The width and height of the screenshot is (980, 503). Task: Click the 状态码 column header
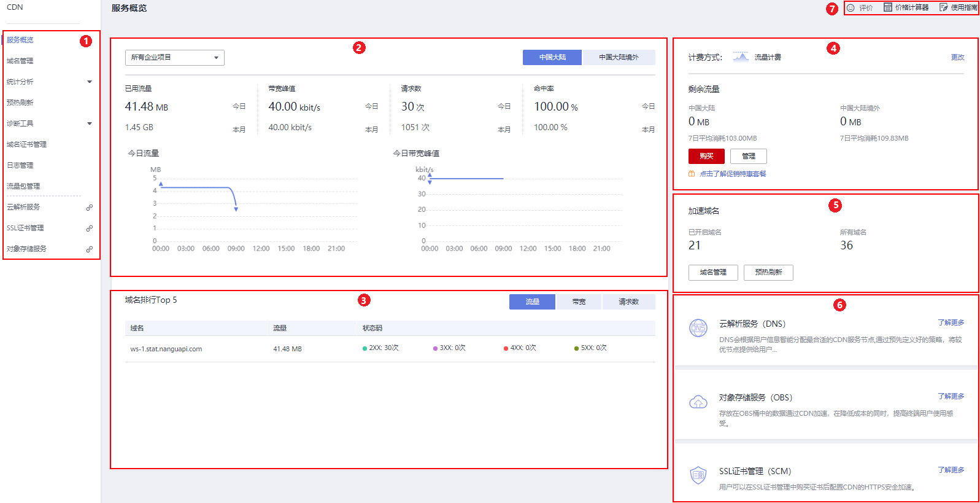[x=372, y=328]
